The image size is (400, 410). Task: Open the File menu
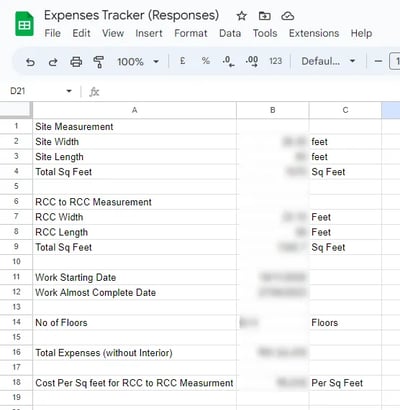click(53, 33)
